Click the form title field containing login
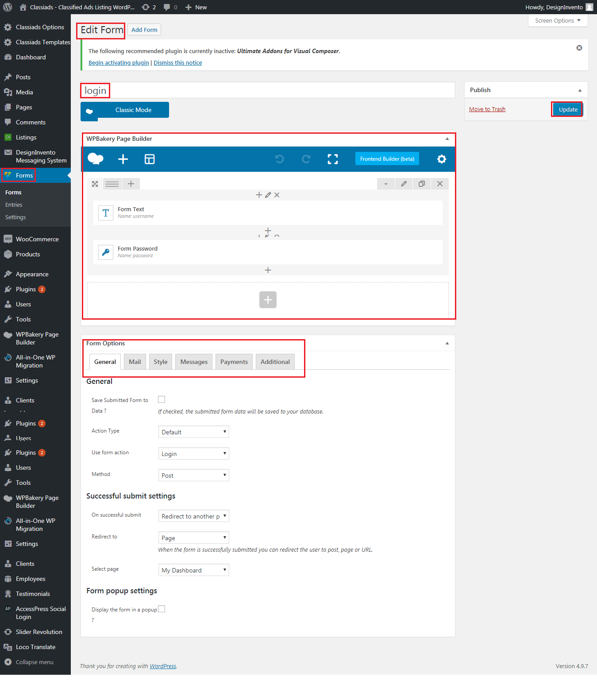Image resolution: width=597 pixels, height=700 pixels. pos(268,90)
